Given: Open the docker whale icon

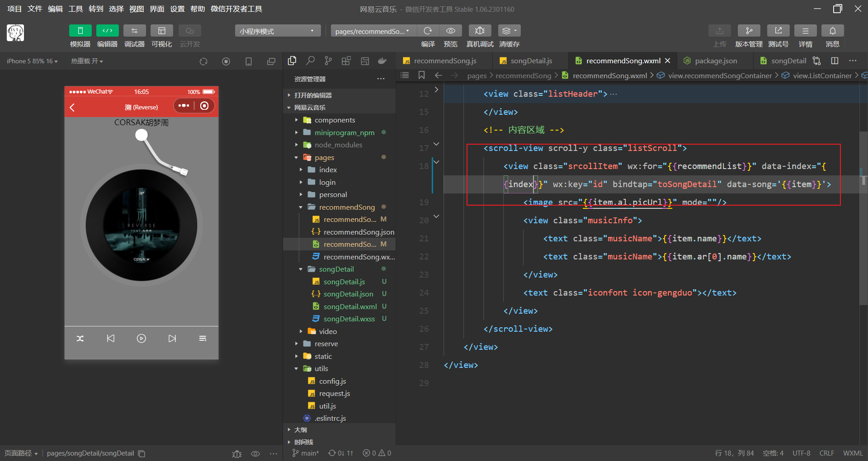Looking at the screenshot, I should click(382, 61).
